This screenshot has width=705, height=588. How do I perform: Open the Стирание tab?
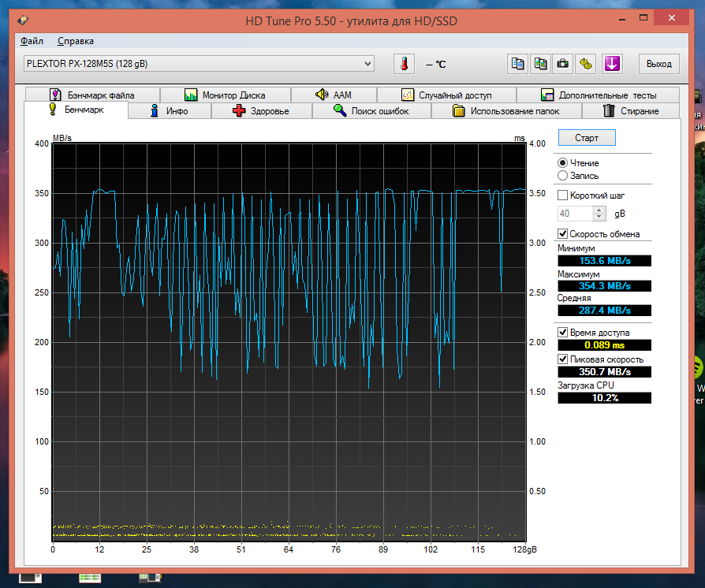[x=631, y=110]
